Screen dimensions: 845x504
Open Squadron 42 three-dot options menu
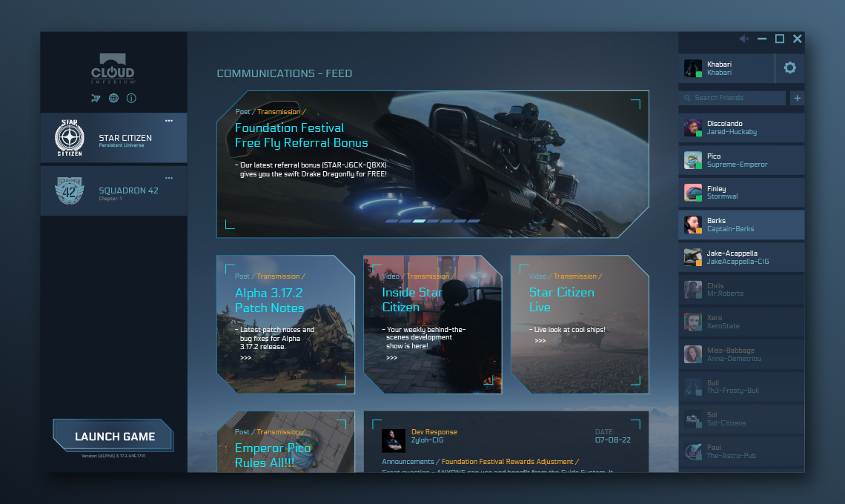(x=169, y=178)
